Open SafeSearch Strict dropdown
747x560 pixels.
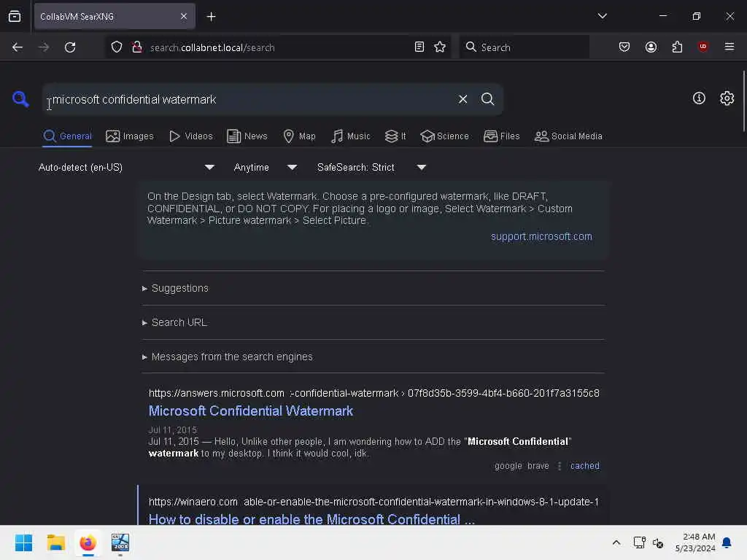pyautogui.click(x=371, y=168)
